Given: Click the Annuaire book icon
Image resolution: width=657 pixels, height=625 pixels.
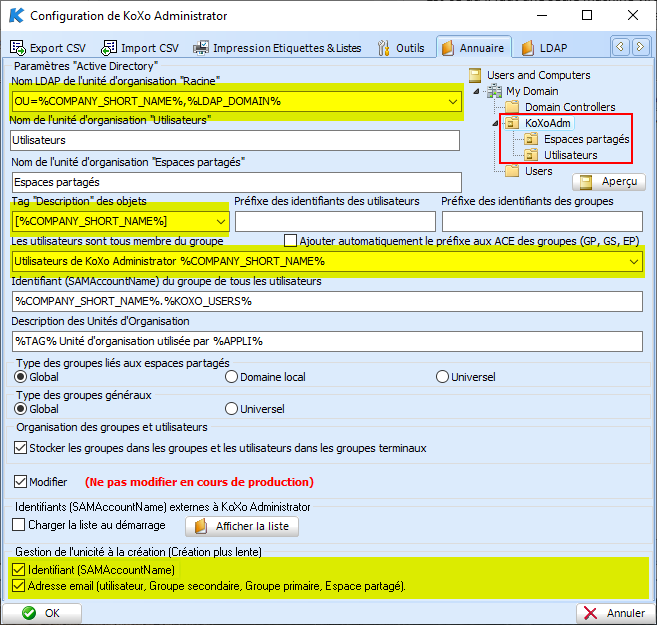Looking at the screenshot, I should point(448,48).
